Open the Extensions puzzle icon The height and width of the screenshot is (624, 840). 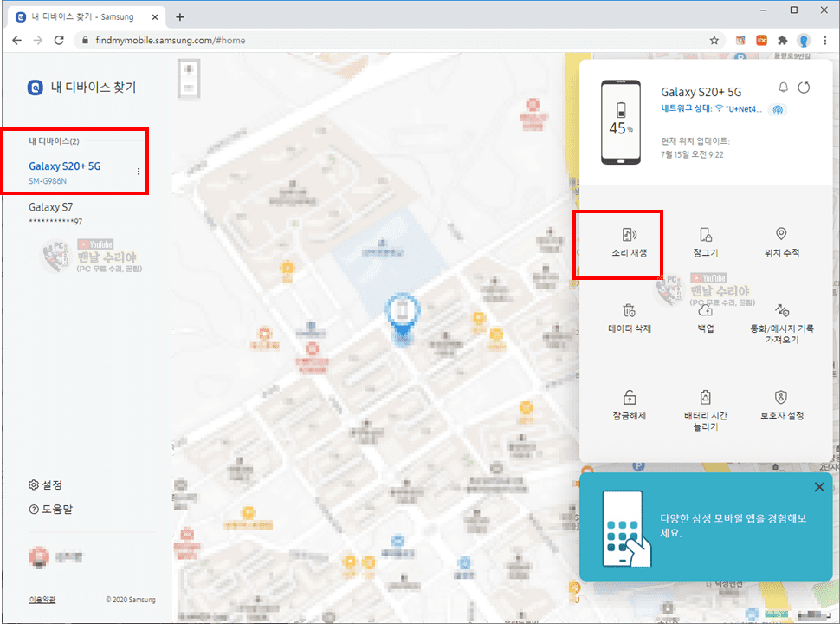783,40
